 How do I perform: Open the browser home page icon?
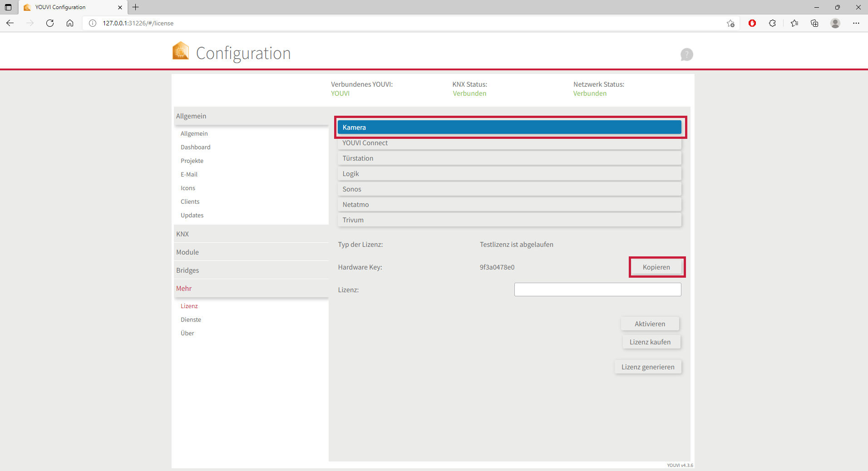tap(70, 23)
